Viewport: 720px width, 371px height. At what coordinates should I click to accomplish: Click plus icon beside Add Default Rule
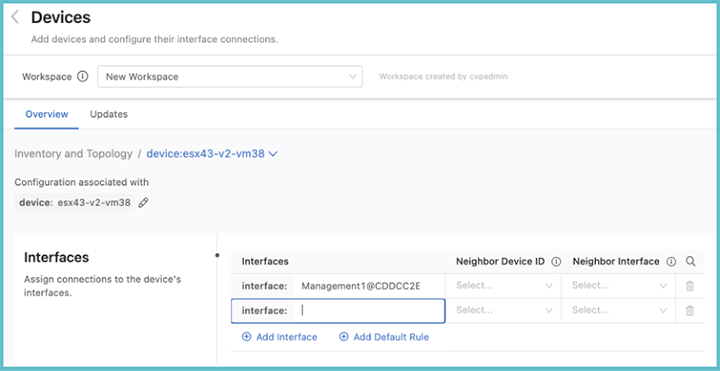[x=344, y=337]
